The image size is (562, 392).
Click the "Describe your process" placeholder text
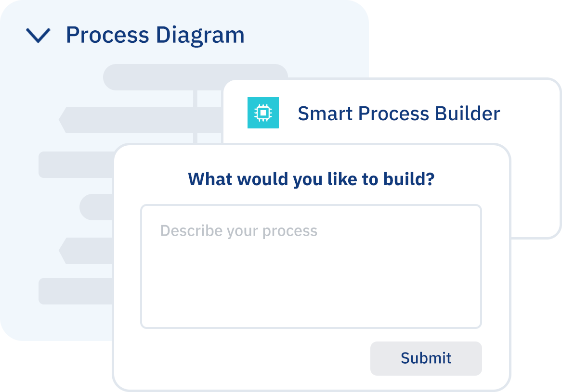239,231
